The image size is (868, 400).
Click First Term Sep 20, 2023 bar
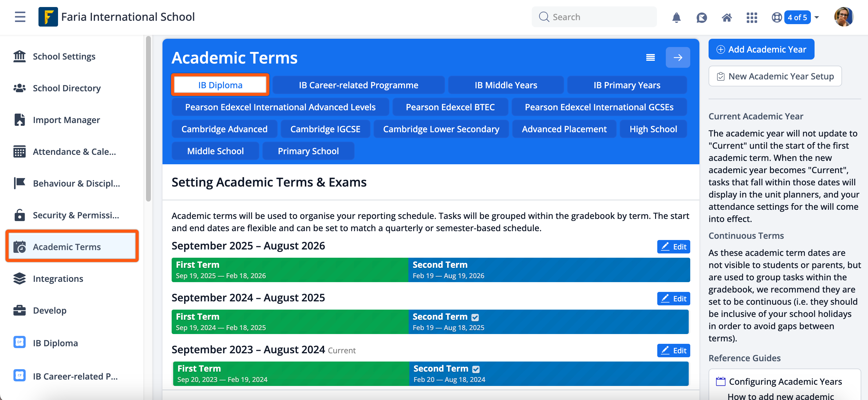[291, 374]
